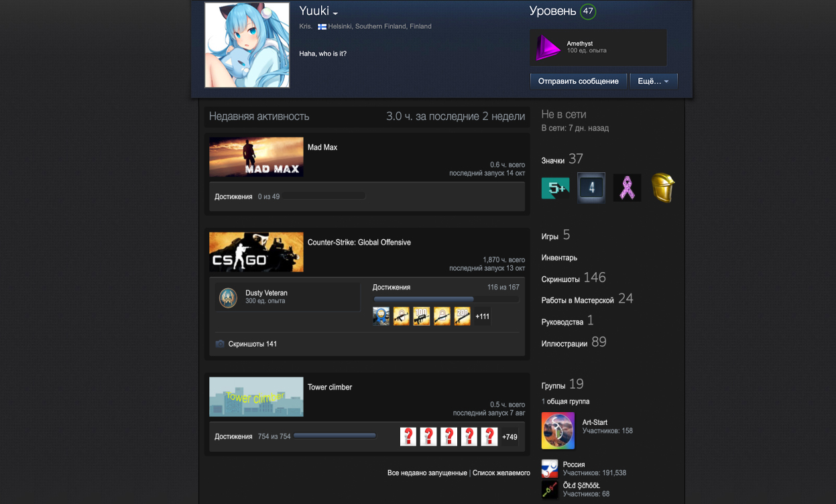
Task: Open the Иллюстрации 89 link
Action: [x=574, y=342]
